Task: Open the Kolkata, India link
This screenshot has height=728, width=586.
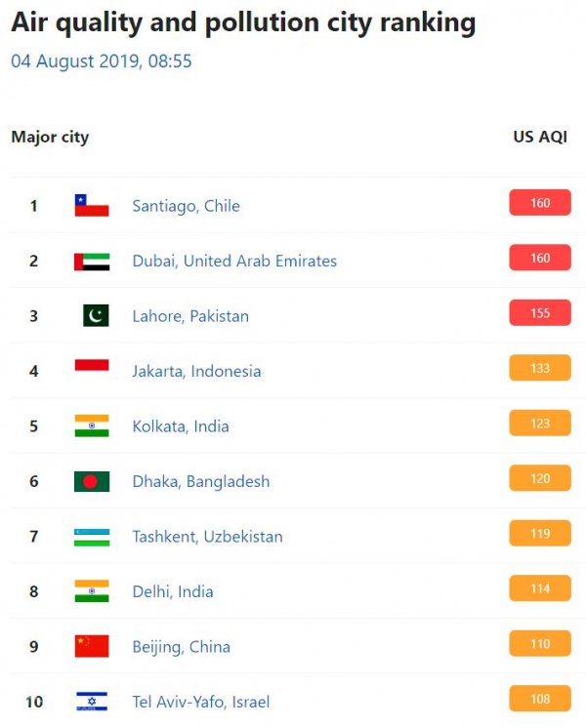Action: point(181,426)
